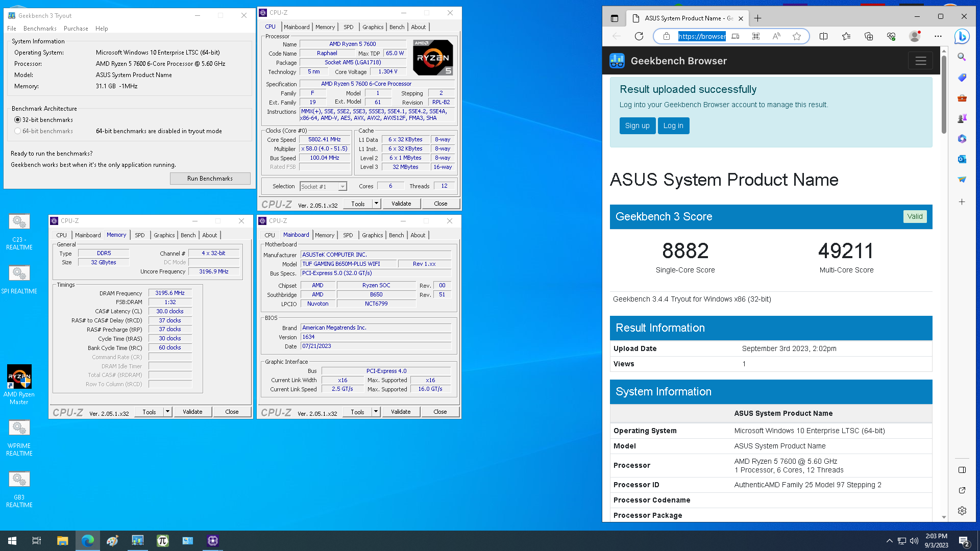
Task: Open Edge sidebar settings gear
Action: pos(962,511)
